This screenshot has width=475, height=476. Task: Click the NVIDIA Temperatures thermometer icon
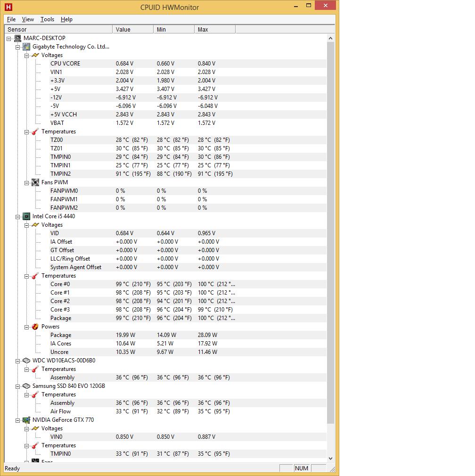35,445
